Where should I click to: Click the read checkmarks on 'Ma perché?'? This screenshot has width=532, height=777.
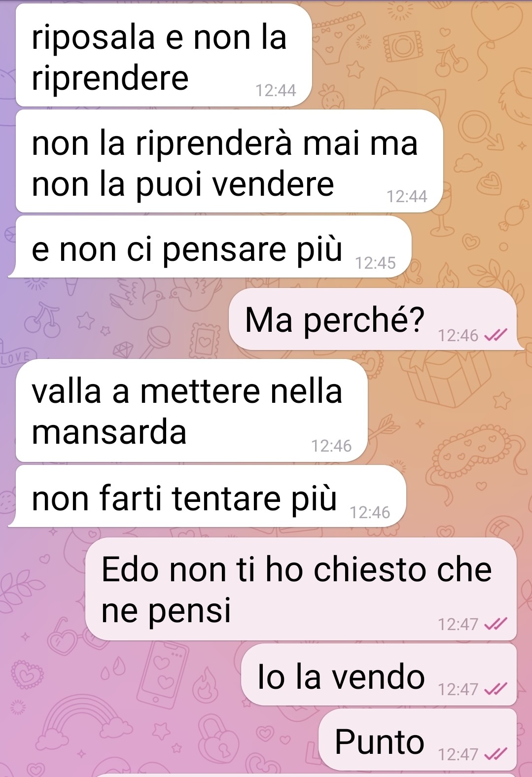tap(495, 336)
